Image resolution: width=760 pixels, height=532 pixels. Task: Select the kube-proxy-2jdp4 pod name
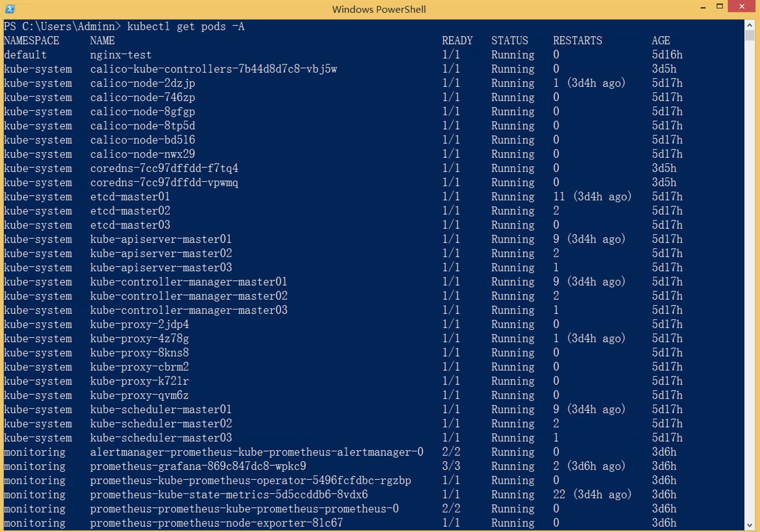point(139,325)
